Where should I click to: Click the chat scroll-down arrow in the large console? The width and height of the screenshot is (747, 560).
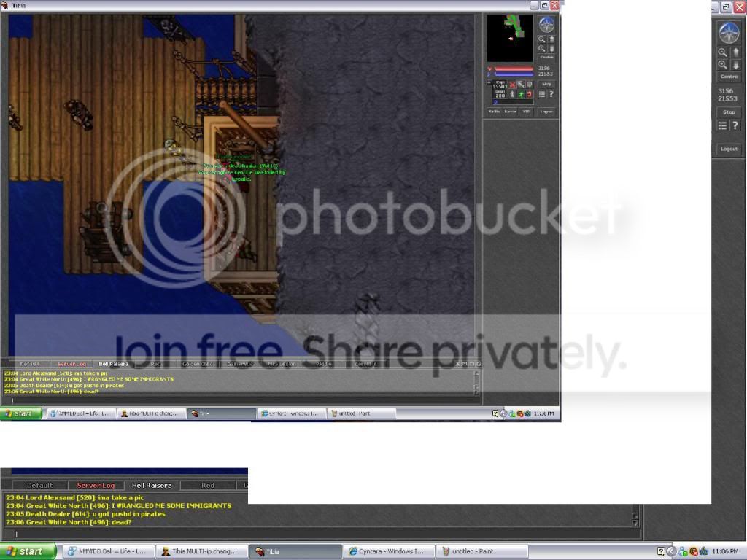[635, 523]
